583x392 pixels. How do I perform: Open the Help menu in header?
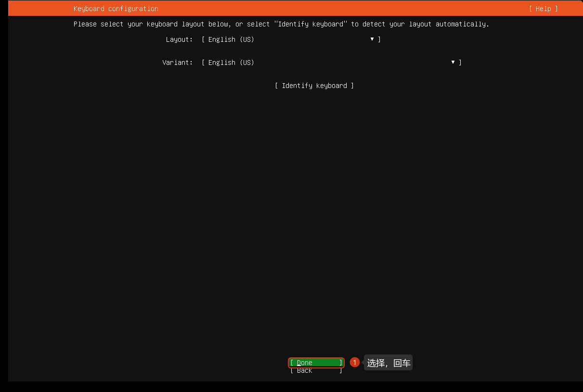point(543,9)
